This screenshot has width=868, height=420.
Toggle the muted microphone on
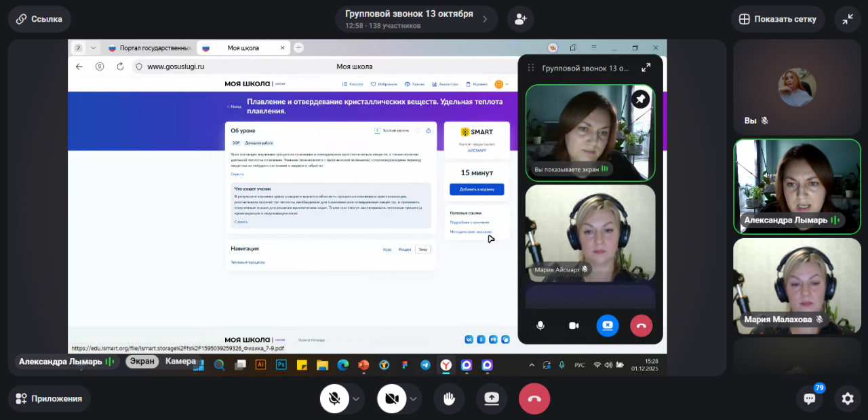(334, 398)
